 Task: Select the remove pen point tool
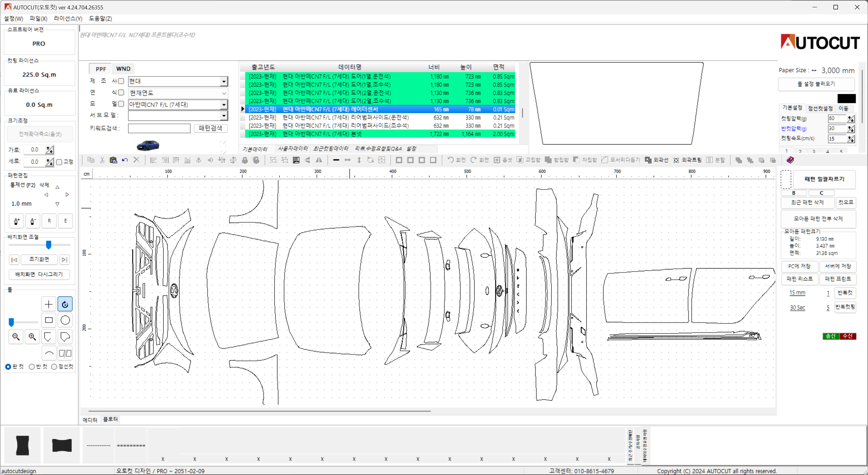(33, 221)
